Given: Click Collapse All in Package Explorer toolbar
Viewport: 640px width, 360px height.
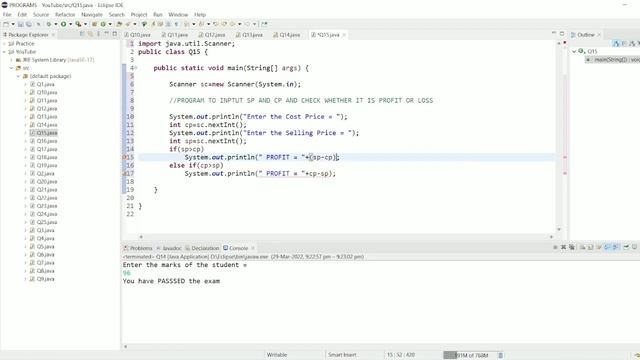Looking at the screenshot, I should [x=82, y=34].
